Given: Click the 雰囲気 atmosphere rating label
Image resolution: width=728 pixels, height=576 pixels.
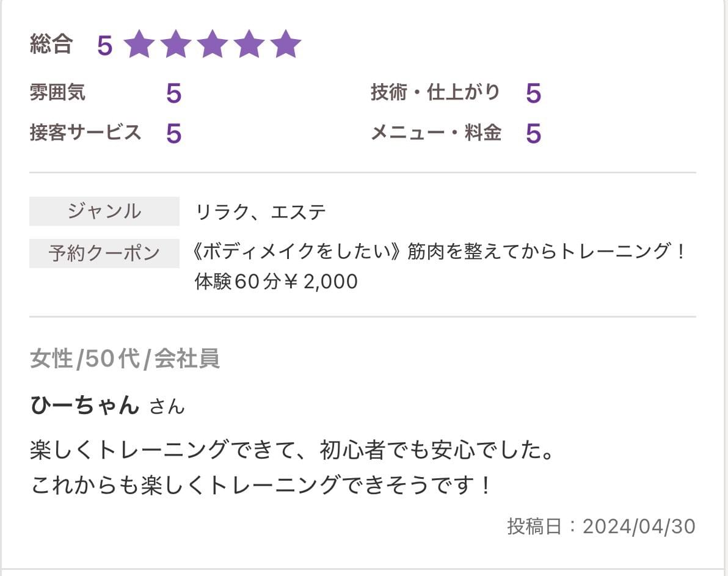Looking at the screenshot, I should (x=57, y=93).
